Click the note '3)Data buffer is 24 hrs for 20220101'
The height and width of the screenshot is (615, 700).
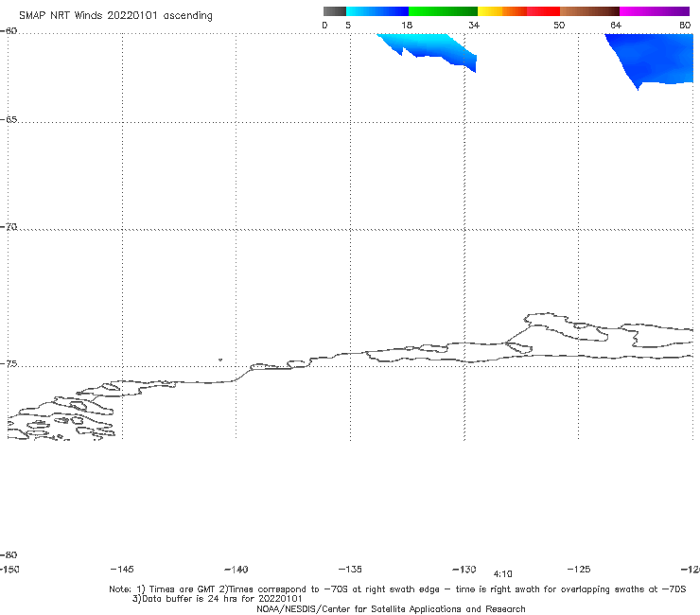click(x=217, y=599)
